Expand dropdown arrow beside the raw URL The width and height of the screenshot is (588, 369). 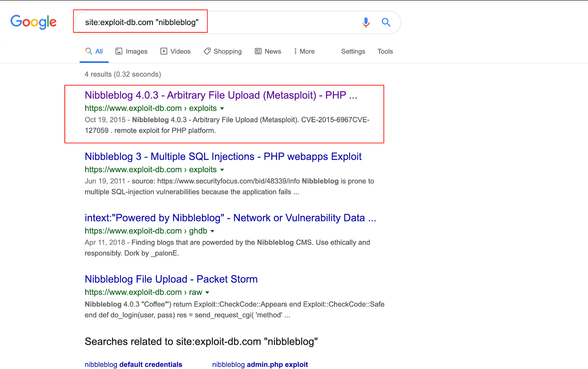[207, 292]
